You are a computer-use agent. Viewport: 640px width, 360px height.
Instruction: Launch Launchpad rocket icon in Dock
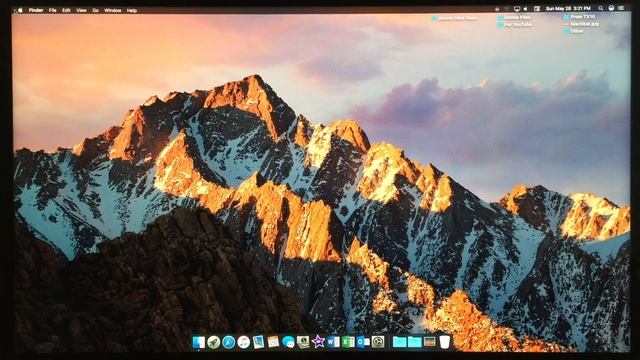click(x=213, y=342)
